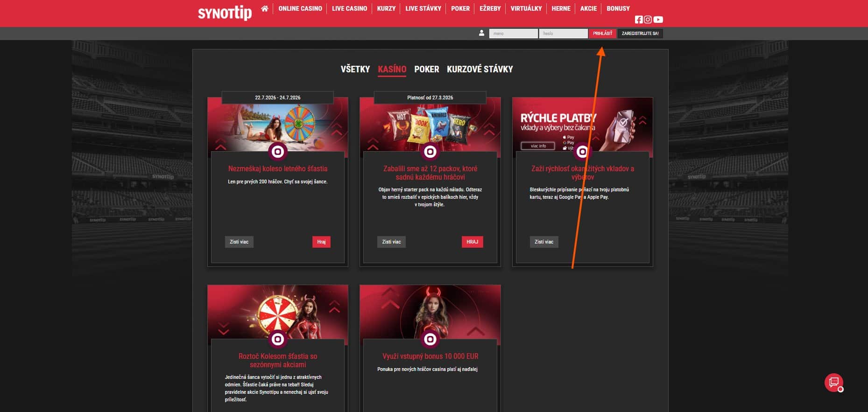
Task: Click Zisti viac on summer wheel card
Action: pos(239,242)
